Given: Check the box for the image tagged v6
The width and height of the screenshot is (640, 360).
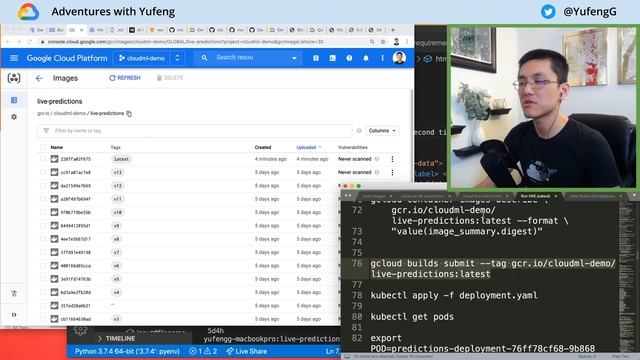Looking at the screenshot, I should pyautogui.click(x=43, y=266).
